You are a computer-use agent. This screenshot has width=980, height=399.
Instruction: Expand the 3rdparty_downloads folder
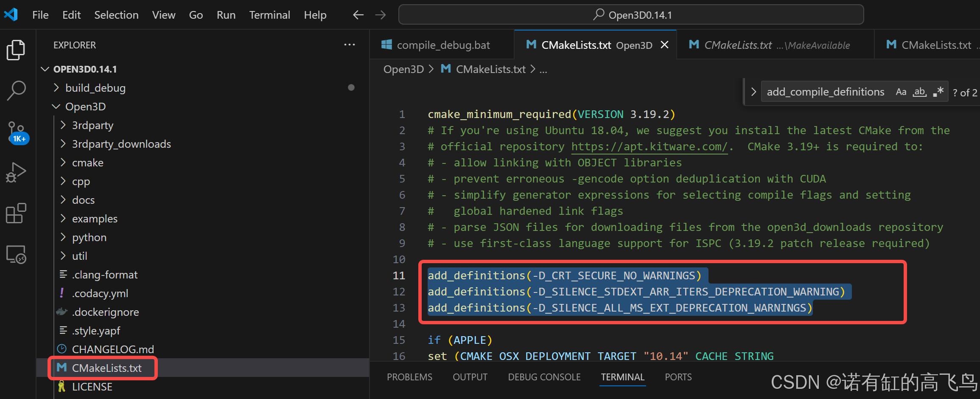[x=63, y=144]
